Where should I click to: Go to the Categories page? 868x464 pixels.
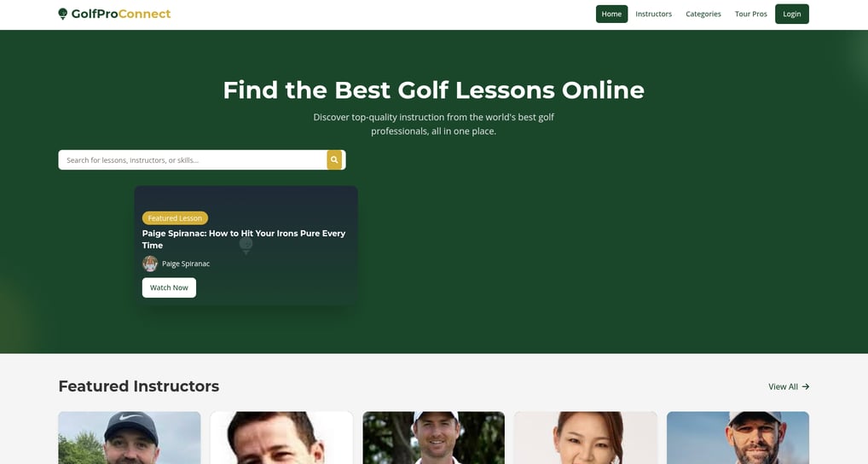pos(703,14)
